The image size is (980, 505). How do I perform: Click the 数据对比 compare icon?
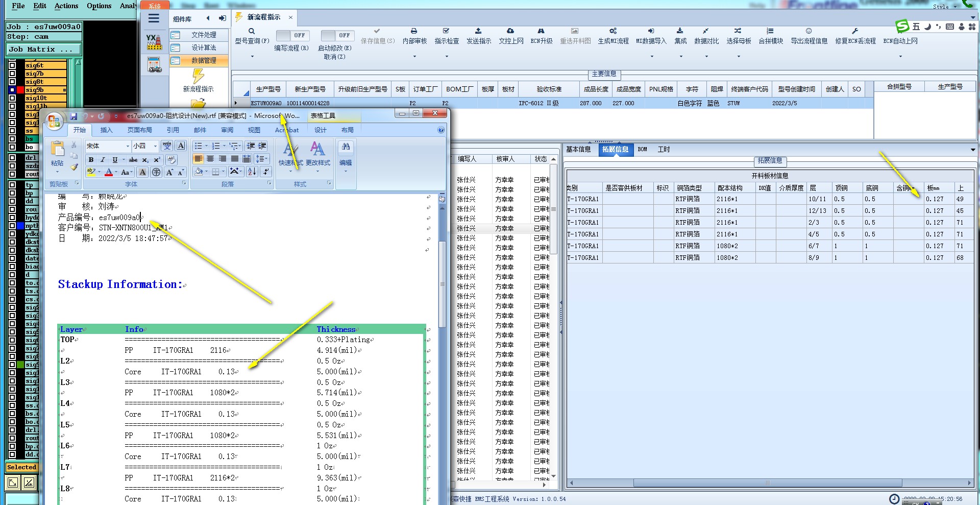(x=706, y=31)
